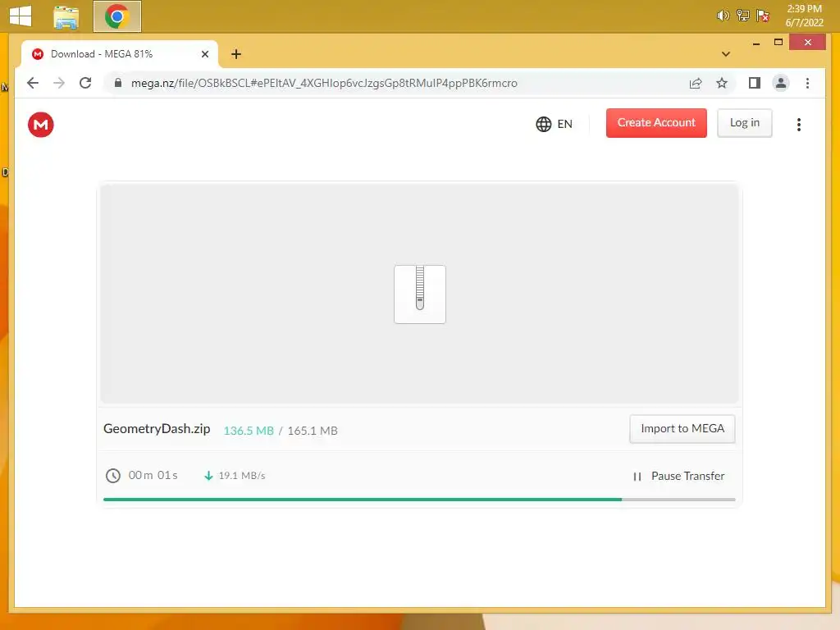The height and width of the screenshot is (630, 840).
Task: Go back to the previous page
Action: (x=33, y=83)
